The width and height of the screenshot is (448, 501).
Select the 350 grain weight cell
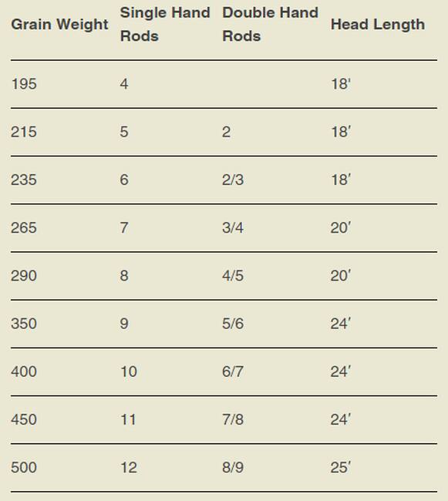click(x=24, y=324)
